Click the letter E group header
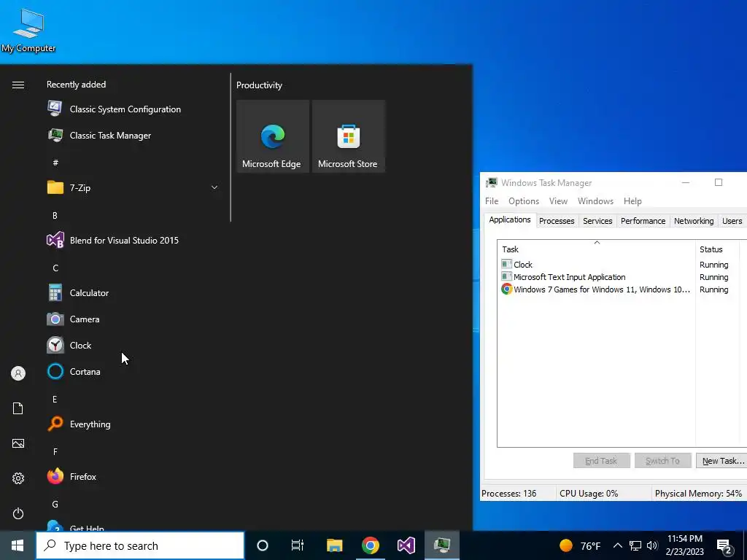Viewport: 747px width, 560px height. click(x=55, y=399)
